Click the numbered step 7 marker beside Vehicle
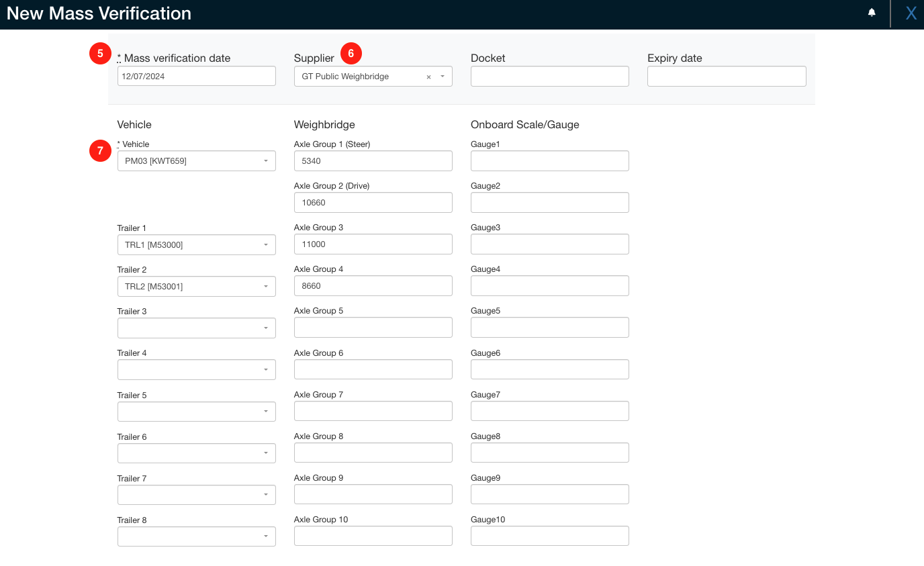The image size is (924, 566). [99, 151]
